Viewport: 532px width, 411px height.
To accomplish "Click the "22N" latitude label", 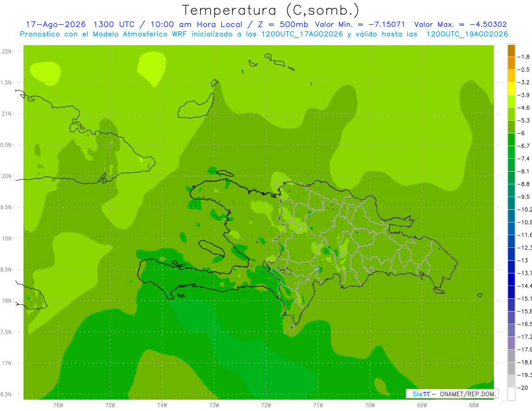I will (x=7, y=51).
